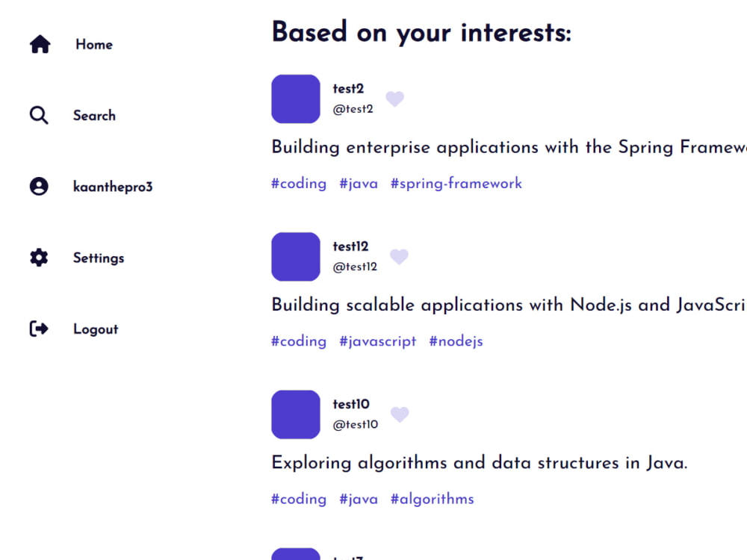Like the post by test12

399,256
